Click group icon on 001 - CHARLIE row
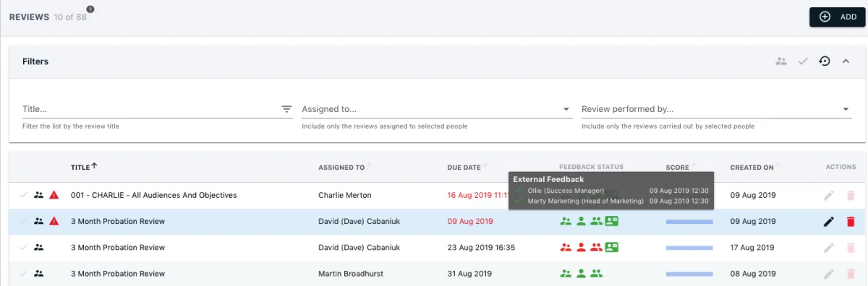Screen dimensions: 868x286 [x=39, y=195]
